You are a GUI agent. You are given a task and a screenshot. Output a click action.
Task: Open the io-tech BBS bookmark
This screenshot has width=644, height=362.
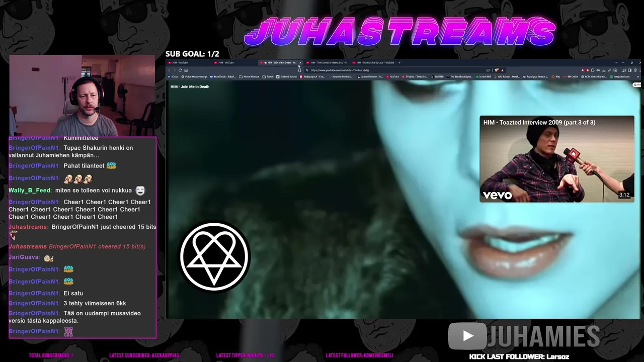tap(483, 77)
